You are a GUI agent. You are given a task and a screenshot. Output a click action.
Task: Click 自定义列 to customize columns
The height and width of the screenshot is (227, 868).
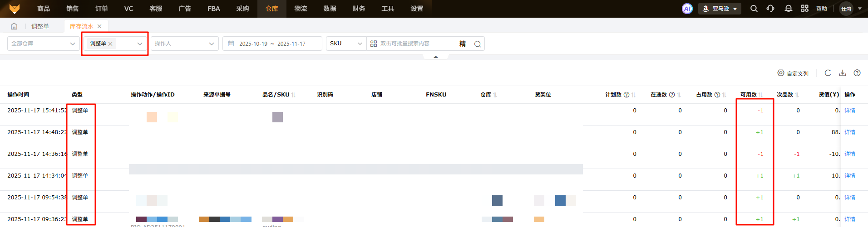point(793,73)
